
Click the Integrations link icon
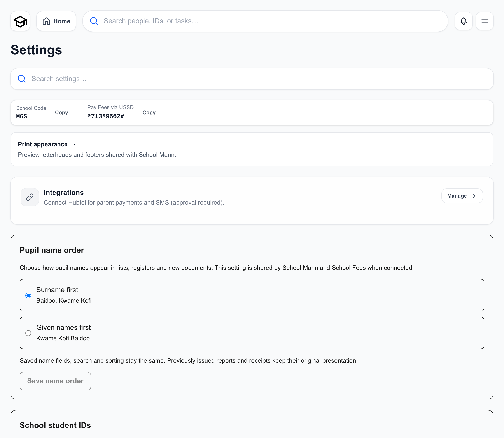tap(30, 197)
